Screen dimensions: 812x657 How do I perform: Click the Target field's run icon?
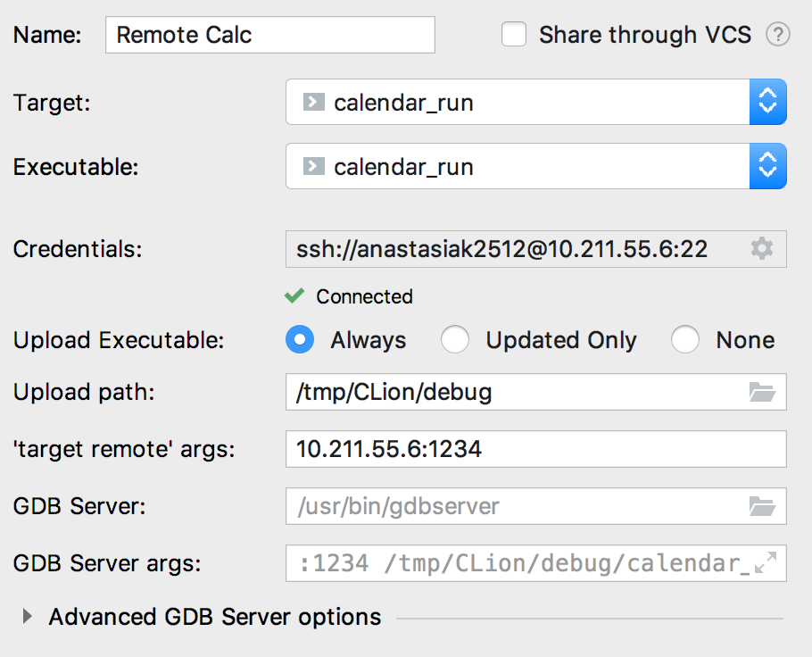[x=312, y=102]
